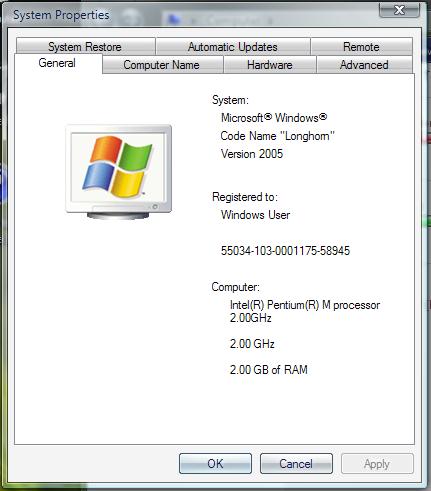Screen dimensions: 431x491
Task: Click the System Properties title bar text
Action: pyautogui.click(x=61, y=15)
